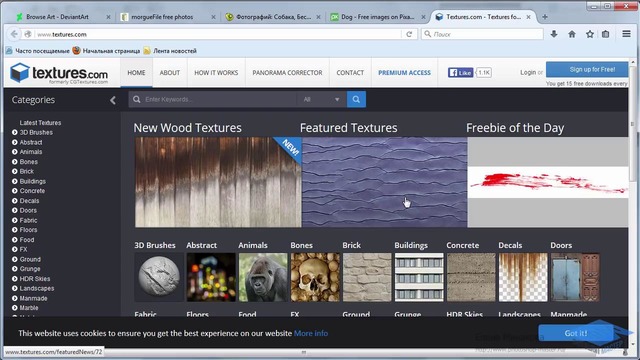
Task: Open the Decals rust drip thumbnail
Action: [523, 277]
